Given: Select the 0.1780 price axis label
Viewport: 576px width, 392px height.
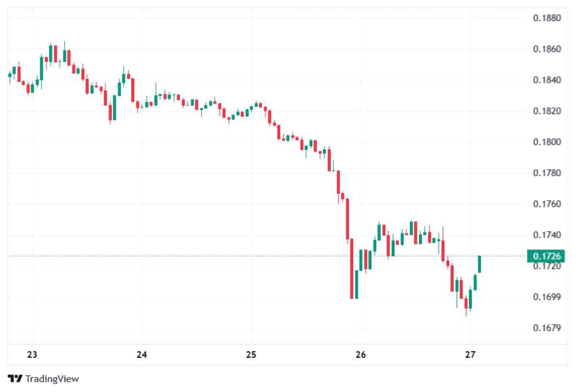Looking at the screenshot, I should click(x=547, y=173).
